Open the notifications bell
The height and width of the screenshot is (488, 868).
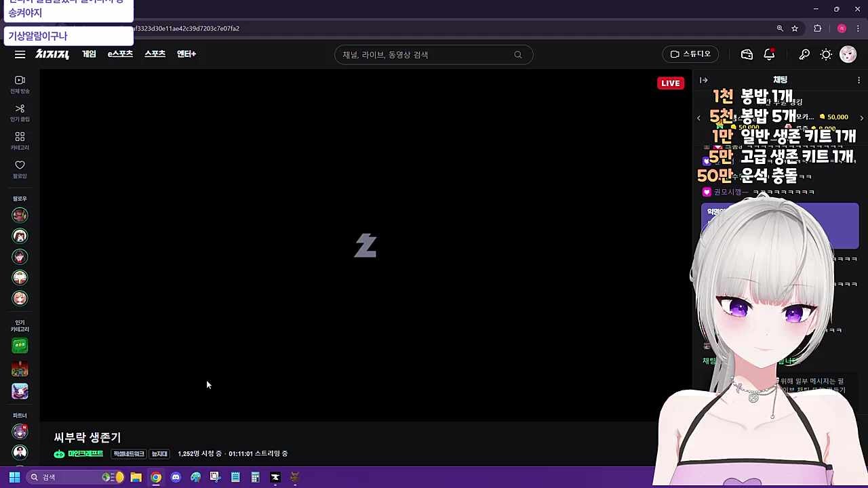click(769, 54)
